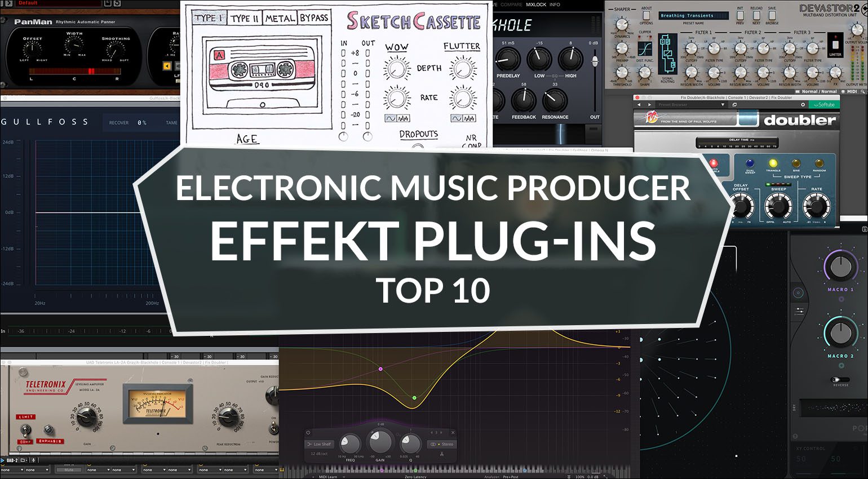Go to previous preset in Fix Doubler
Screen dimensions: 868x479
click(x=639, y=104)
